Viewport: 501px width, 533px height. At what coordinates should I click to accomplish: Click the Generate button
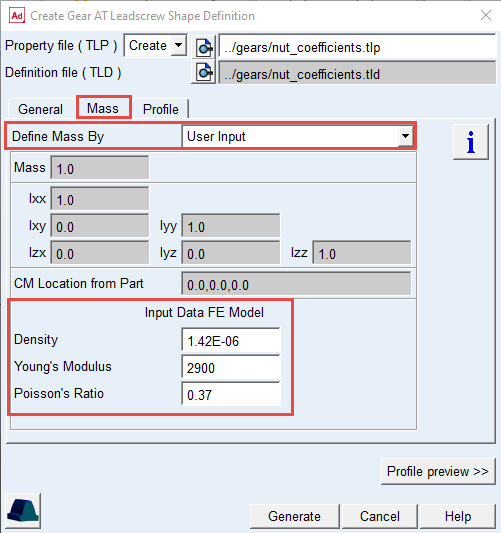pyautogui.click(x=294, y=516)
